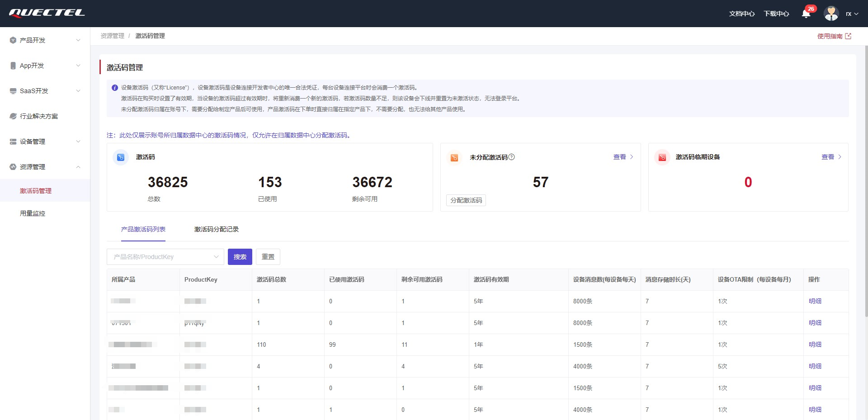Screen dimensions: 868x420
Task: Click the page vertical scrollbar
Action: point(866,181)
